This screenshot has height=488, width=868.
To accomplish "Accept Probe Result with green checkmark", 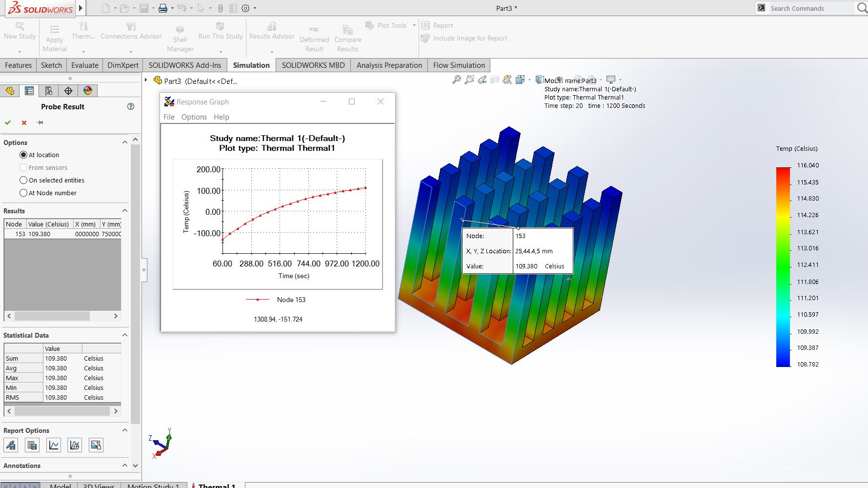I will click(x=8, y=122).
